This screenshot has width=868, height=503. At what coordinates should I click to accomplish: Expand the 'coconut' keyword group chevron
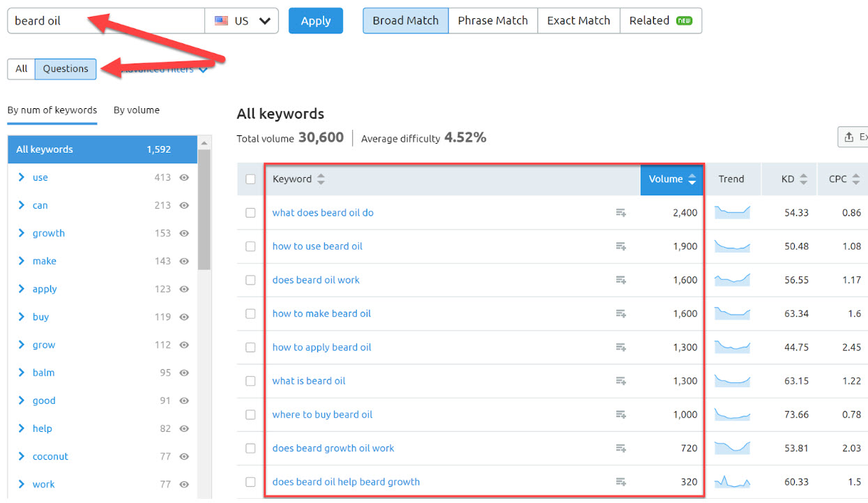22,456
